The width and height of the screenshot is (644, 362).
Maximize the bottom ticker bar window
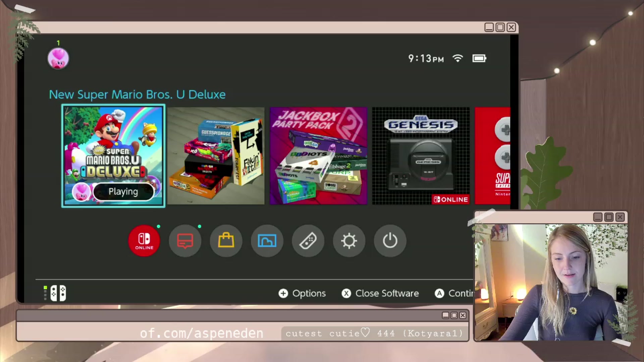click(454, 315)
